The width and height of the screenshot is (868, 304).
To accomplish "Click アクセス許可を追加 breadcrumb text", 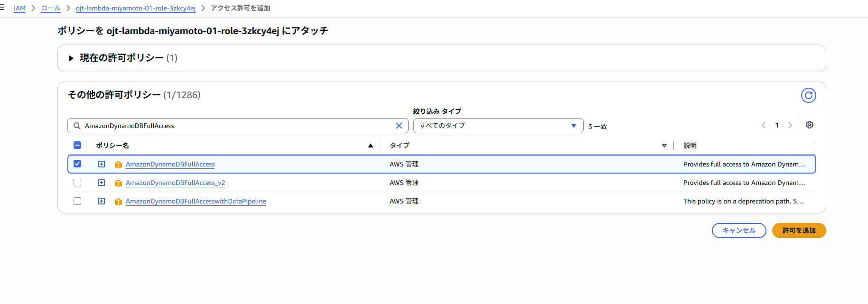I will [x=241, y=8].
